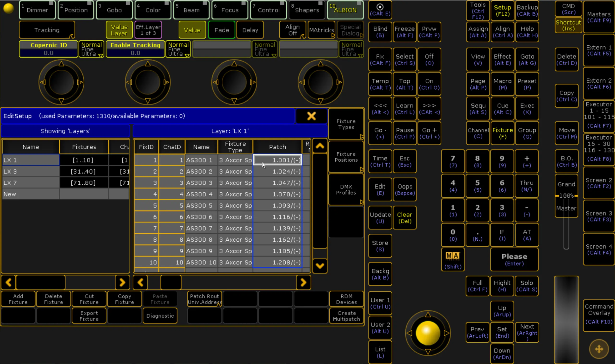The width and height of the screenshot is (615, 364).
Task: Click the vertical scrollbar of fixture table
Action: pyautogui.click(x=320, y=201)
